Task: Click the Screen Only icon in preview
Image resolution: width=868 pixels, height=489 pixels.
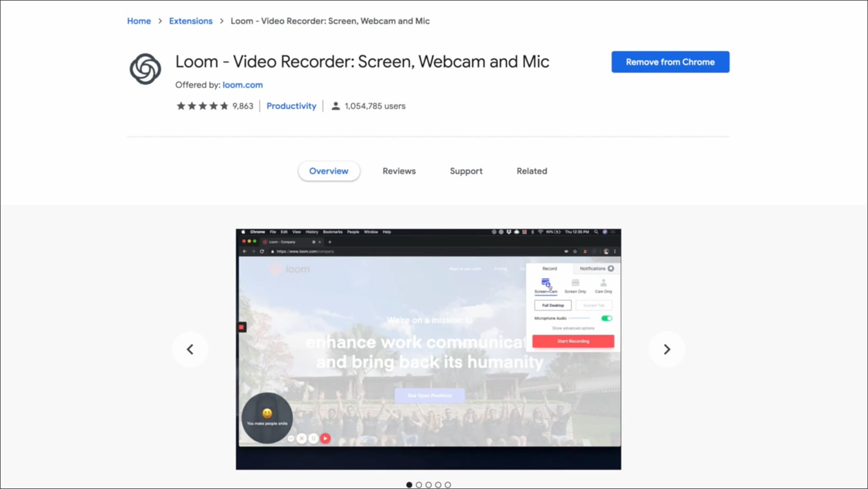Action: (x=575, y=283)
